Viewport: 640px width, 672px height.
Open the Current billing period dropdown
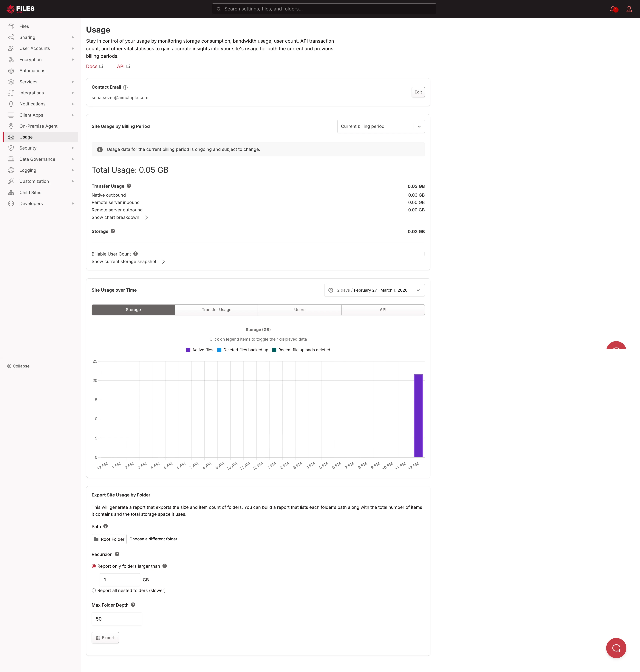[381, 126]
